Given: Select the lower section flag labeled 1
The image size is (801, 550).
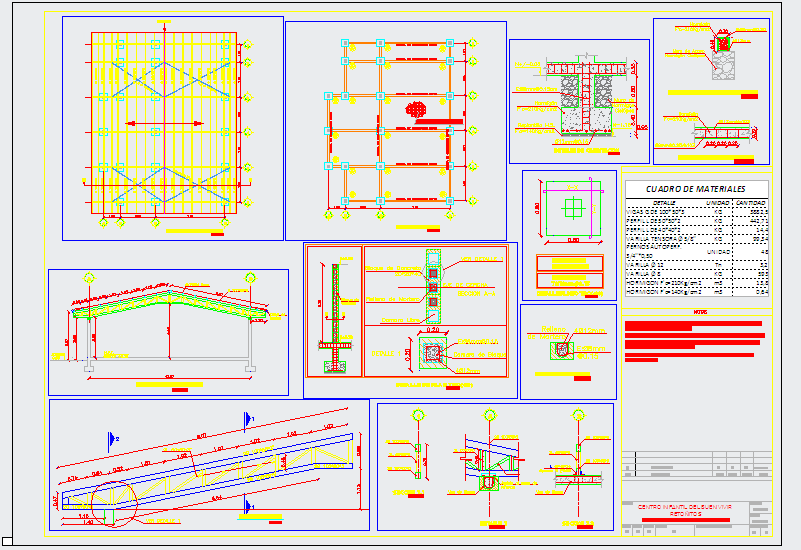Looking at the screenshot, I should pyautogui.click(x=246, y=507).
